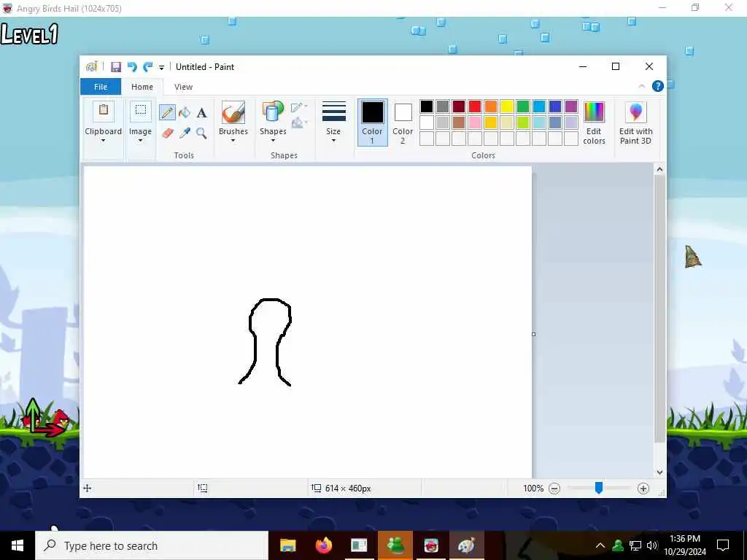The height and width of the screenshot is (560, 747).
Task: Switch to the View tab
Action: (183, 87)
